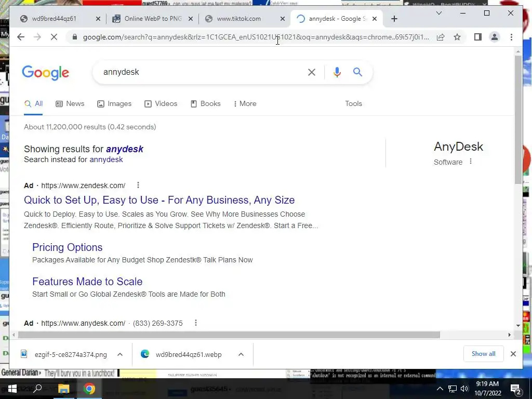This screenshot has width=532, height=399.
Task: Click Show all downloads
Action: (x=484, y=354)
